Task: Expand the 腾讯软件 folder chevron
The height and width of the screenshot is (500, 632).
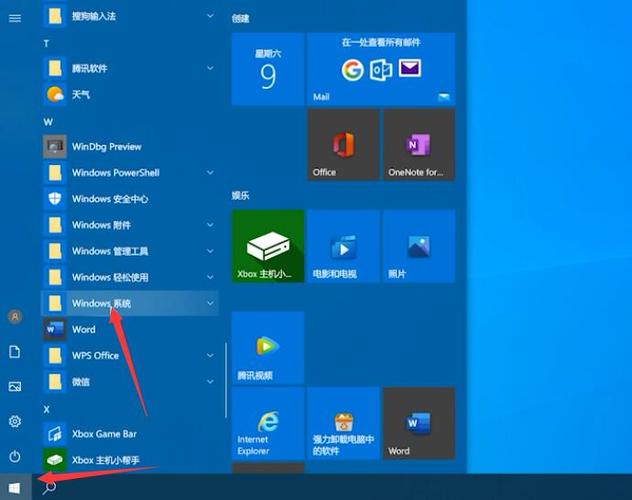Action: [x=210, y=68]
